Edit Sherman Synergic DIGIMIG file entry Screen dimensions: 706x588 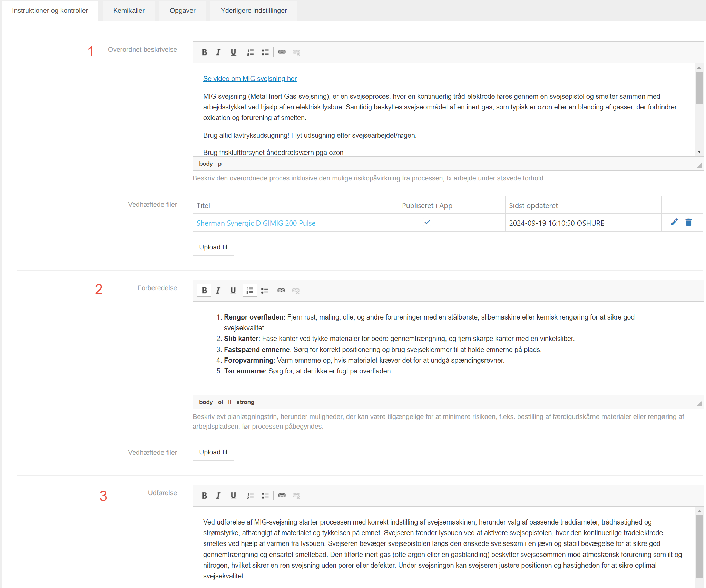pos(674,222)
